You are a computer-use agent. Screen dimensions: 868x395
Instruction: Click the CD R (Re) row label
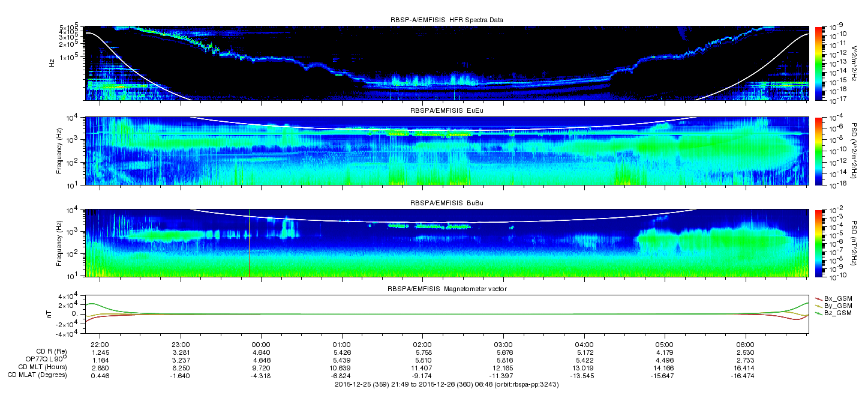[x=52, y=352]
